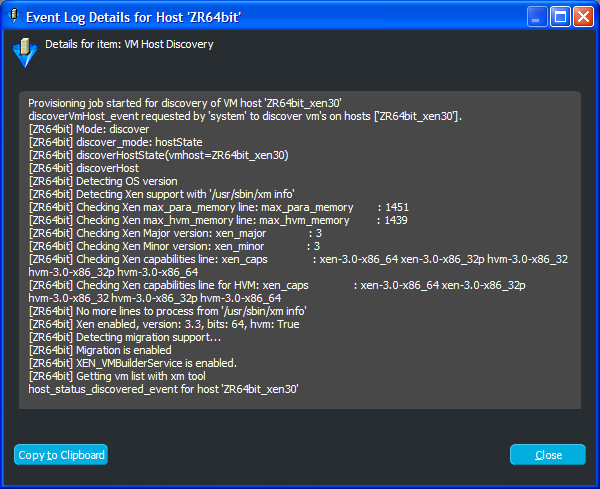Click the title bar application icon
Screen dimensions: 600x489
pyautogui.click(x=14, y=16)
